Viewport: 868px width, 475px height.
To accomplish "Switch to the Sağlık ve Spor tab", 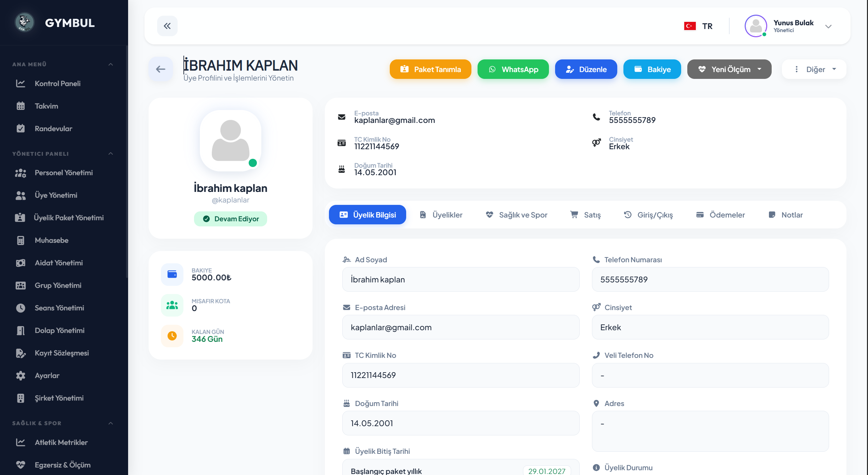I will click(x=516, y=215).
